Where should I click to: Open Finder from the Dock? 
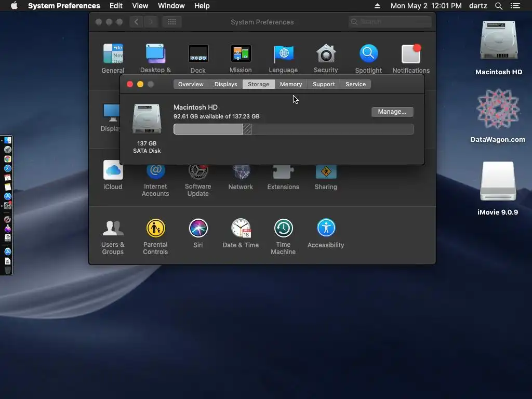pyautogui.click(x=7, y=140)
